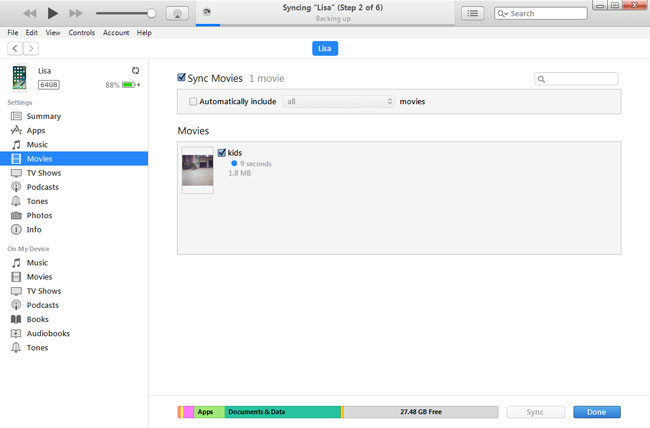
Task: Open Books under On My Device
Action: [x=37, y=319]
